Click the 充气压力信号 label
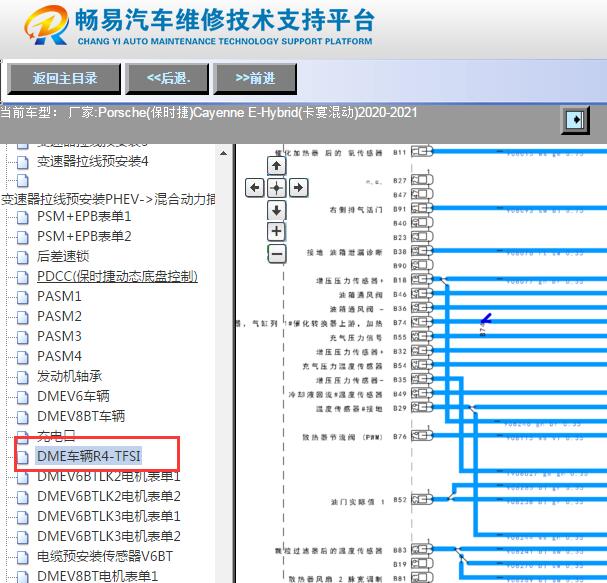Viewport: 607px width, 583px height. 356,338
